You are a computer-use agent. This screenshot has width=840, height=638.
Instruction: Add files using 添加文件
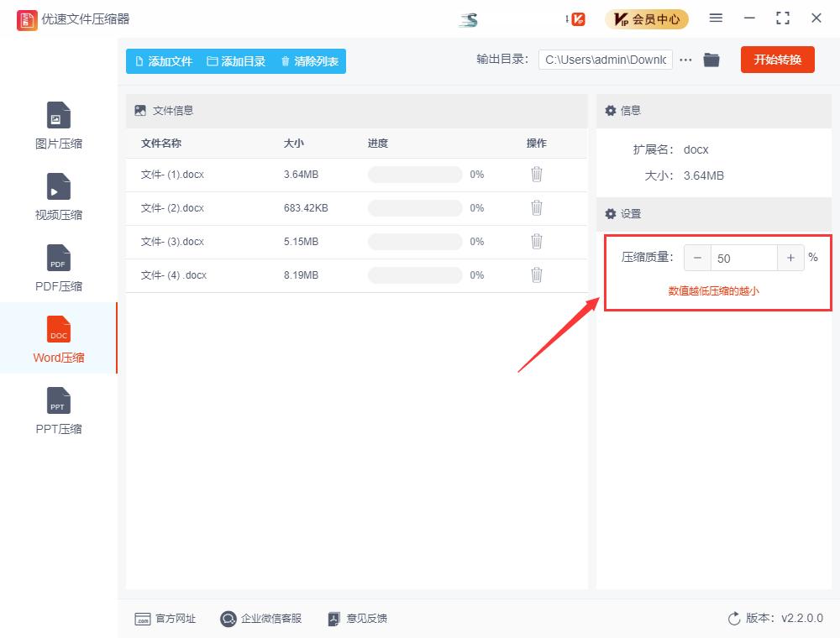click(x=164, y=60)
